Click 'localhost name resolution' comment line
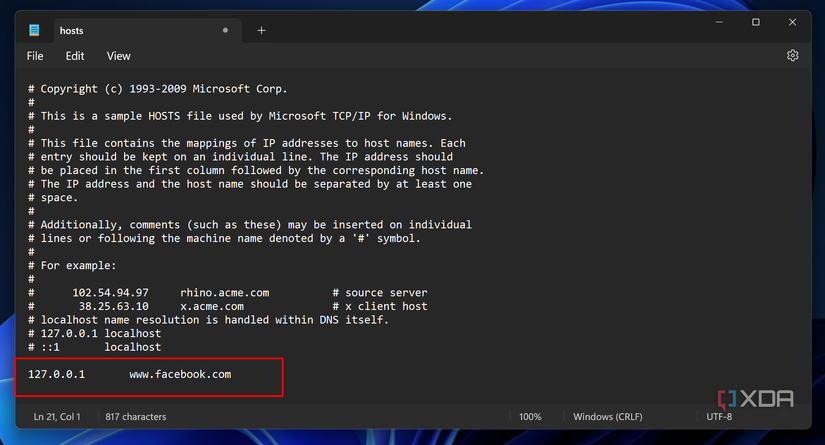This screenshot has height=445, width=825. tap(208, 320)
